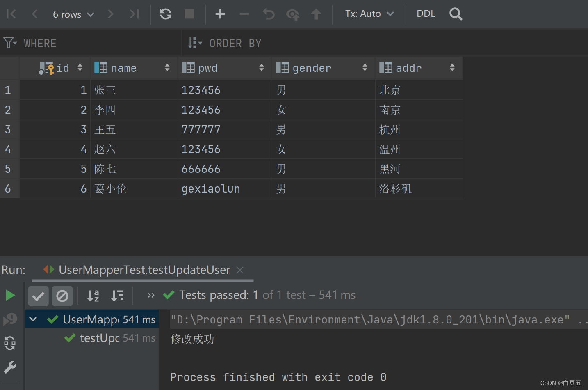Select name cell 陈七

134,169
